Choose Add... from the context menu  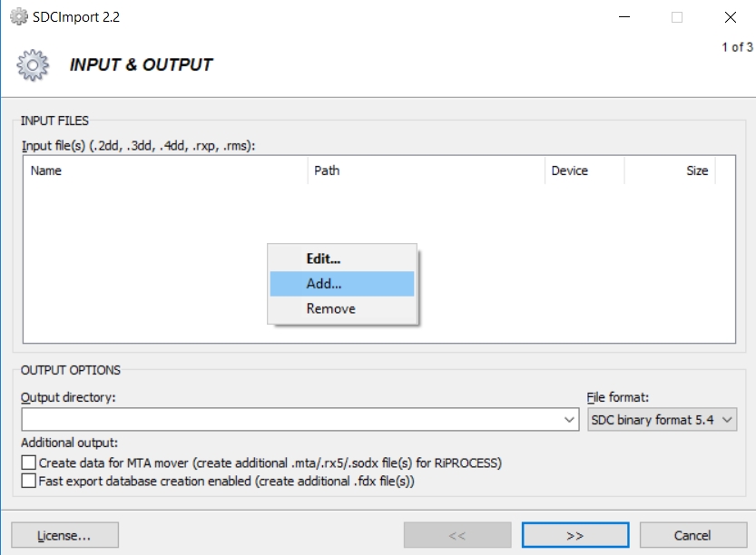tap(342, 284)
